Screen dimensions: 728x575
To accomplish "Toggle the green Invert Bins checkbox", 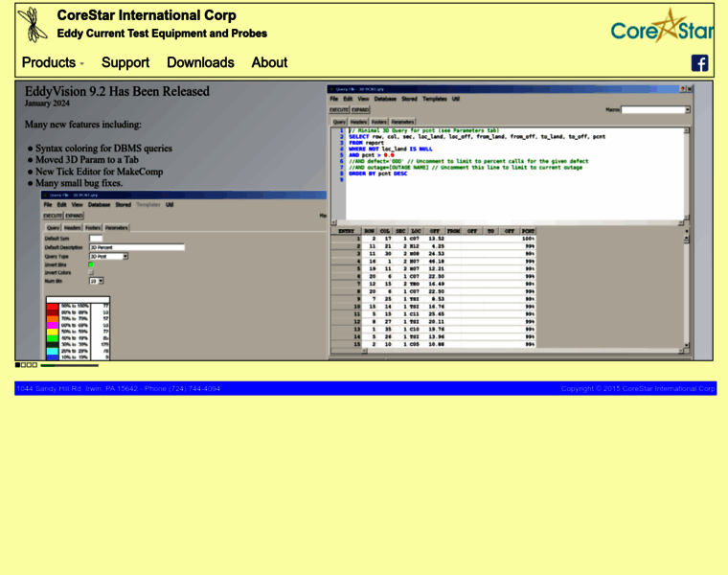I will pos(92,264).
